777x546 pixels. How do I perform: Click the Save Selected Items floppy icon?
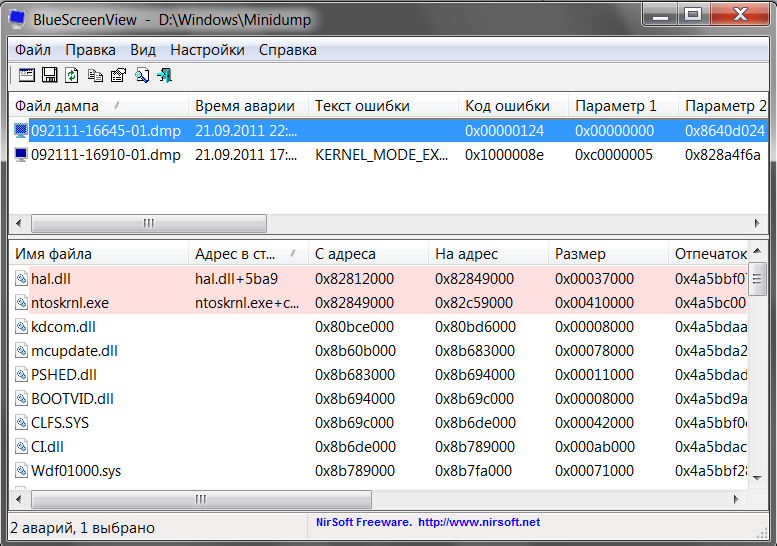[50, 75]
